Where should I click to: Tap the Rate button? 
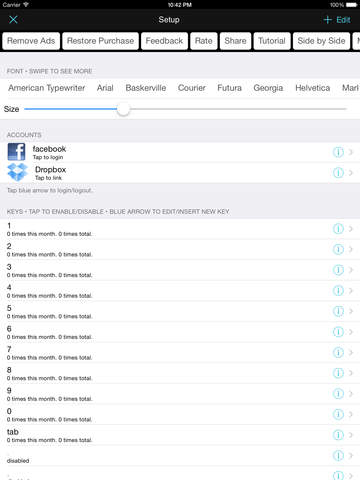click(204, 41)
